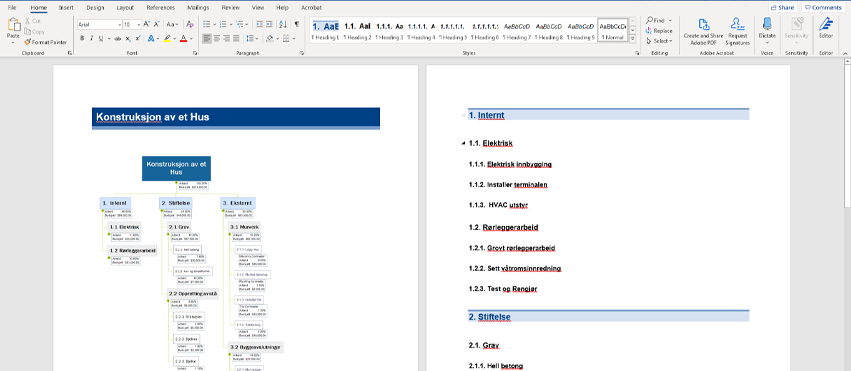Apply strikethrough formatting

click(x=117, y=39)
